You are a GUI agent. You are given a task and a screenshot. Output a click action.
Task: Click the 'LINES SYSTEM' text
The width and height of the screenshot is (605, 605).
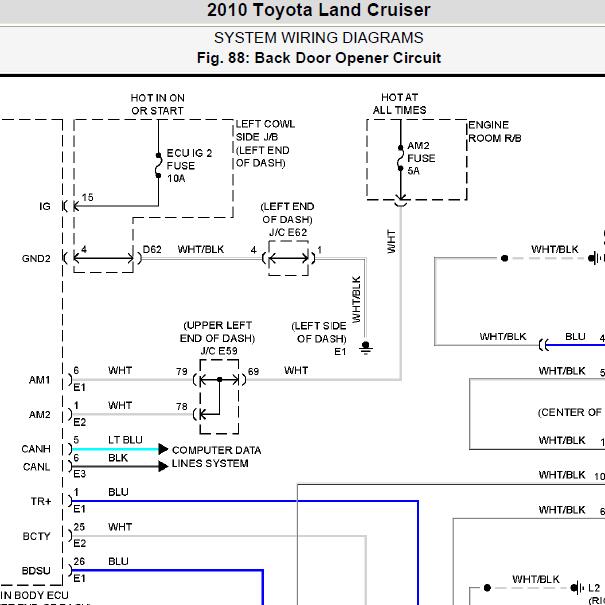[210, 463]
